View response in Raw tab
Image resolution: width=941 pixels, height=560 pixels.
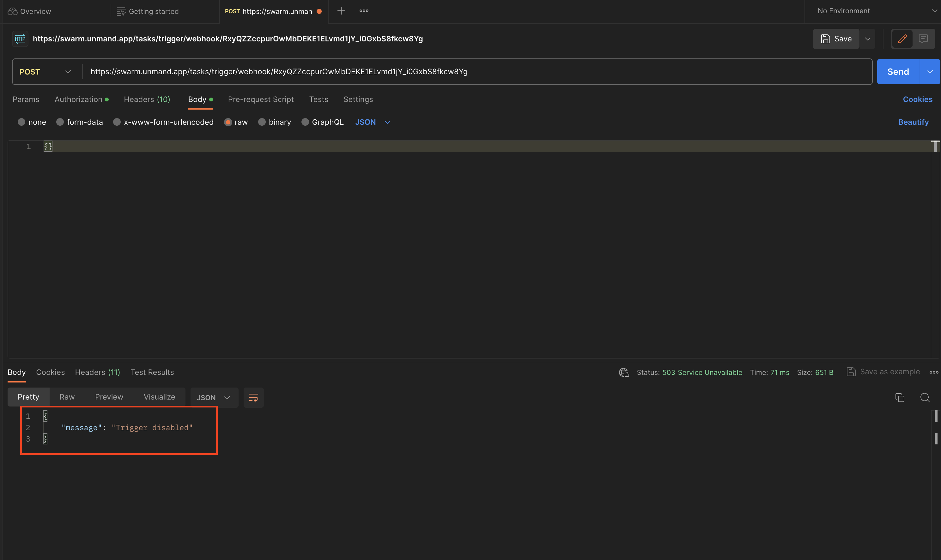coord(67,397)
